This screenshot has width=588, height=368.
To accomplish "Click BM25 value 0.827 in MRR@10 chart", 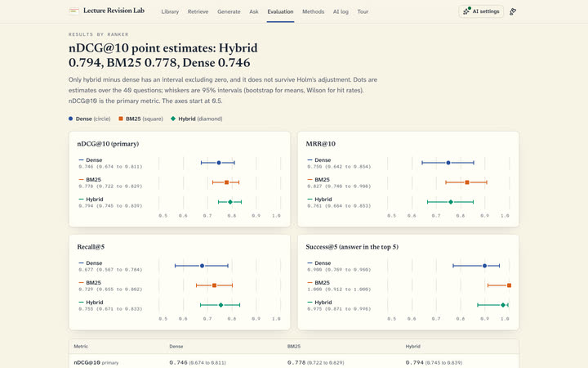I will [x=314, y=186].
